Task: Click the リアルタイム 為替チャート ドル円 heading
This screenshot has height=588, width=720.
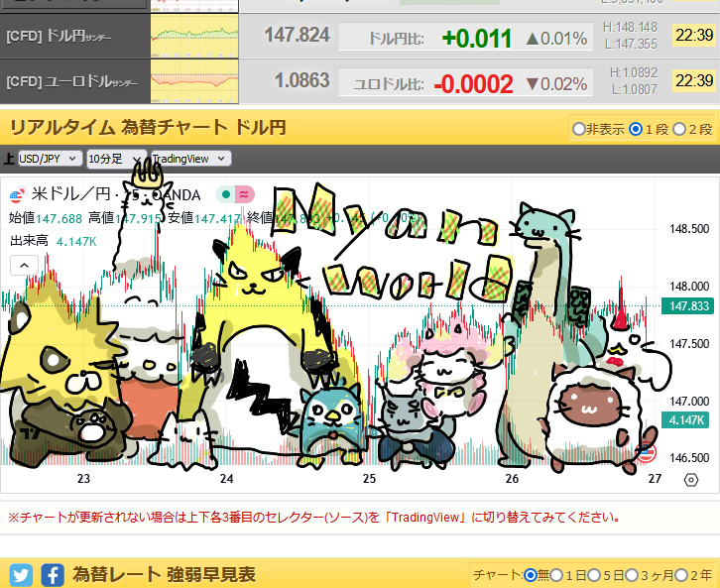Action: (x=148, y=127)
